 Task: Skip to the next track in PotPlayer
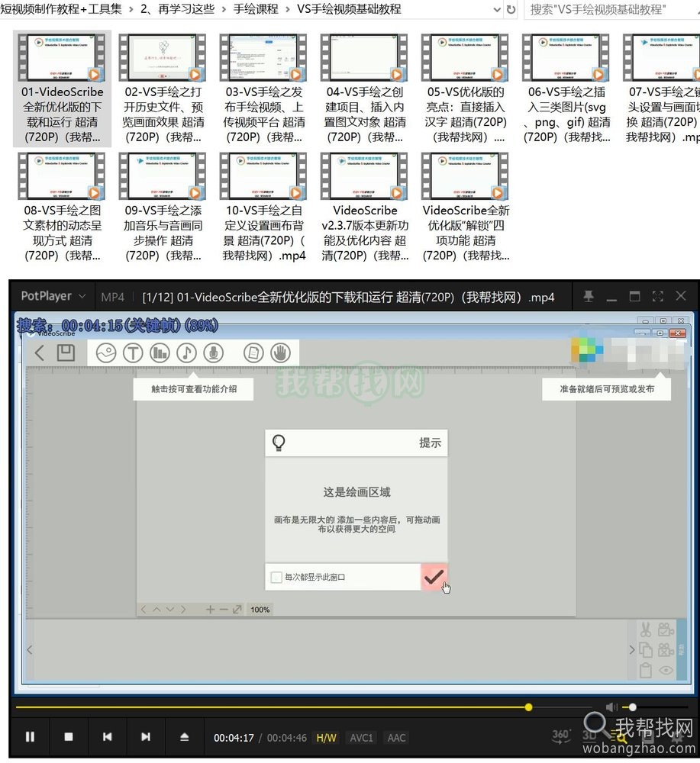pos(146,737)
